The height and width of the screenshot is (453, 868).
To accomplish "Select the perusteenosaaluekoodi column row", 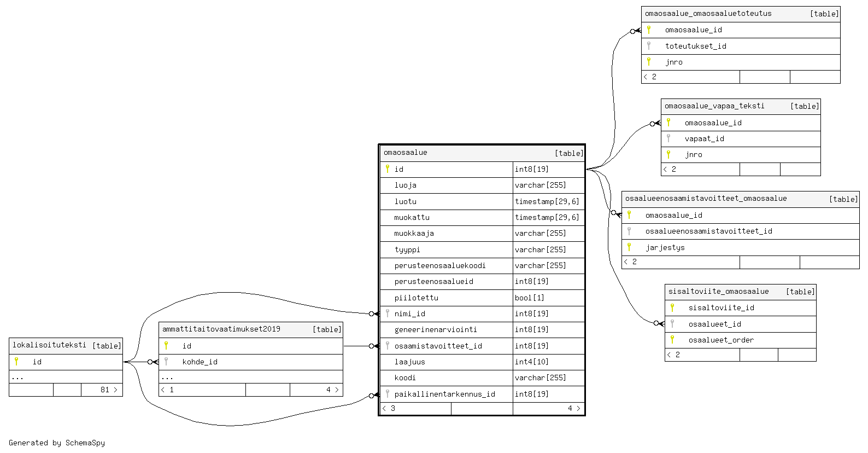I will pyautogui.click(x=440, y=265).
